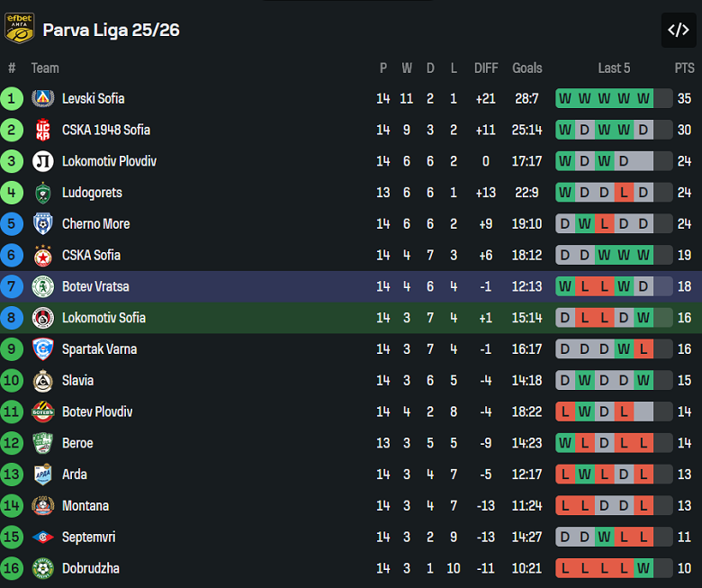The height and width of the screenshot is (588, 702).
Task: Click the Botev Plovdiv team badge
Action: tap(42, 412)
